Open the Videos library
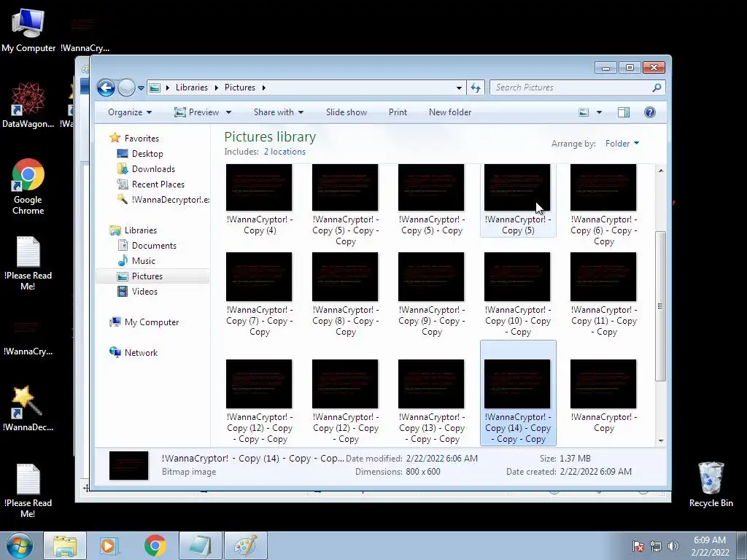747x560 pixels. [144, 292]
